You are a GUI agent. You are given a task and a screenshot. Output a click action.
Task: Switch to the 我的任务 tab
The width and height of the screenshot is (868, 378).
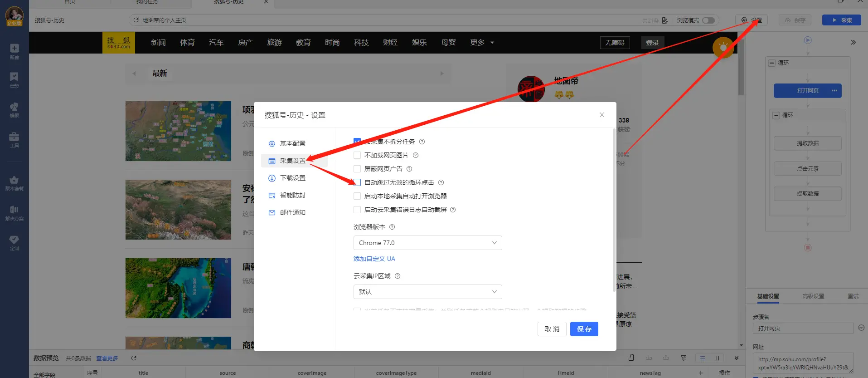coord(147,2)
